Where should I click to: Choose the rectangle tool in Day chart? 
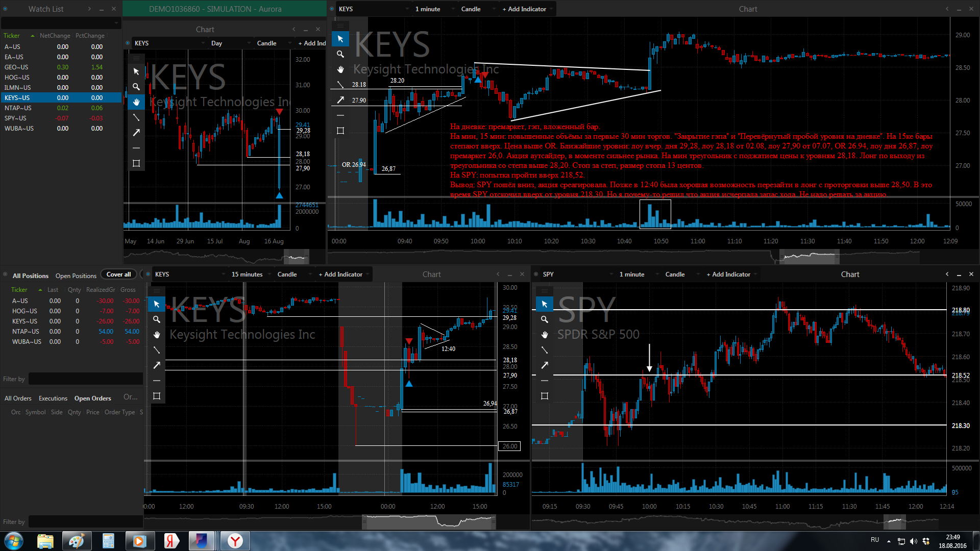coord(136,163)
